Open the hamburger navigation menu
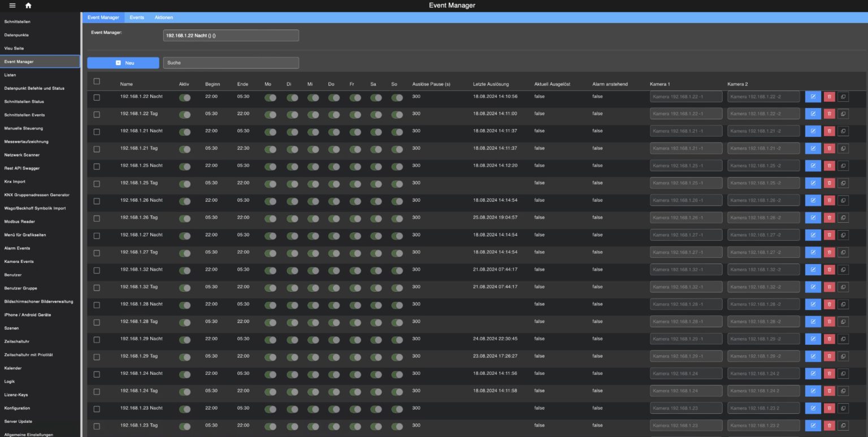Screen dimensions: 868x437 [11, 5]
